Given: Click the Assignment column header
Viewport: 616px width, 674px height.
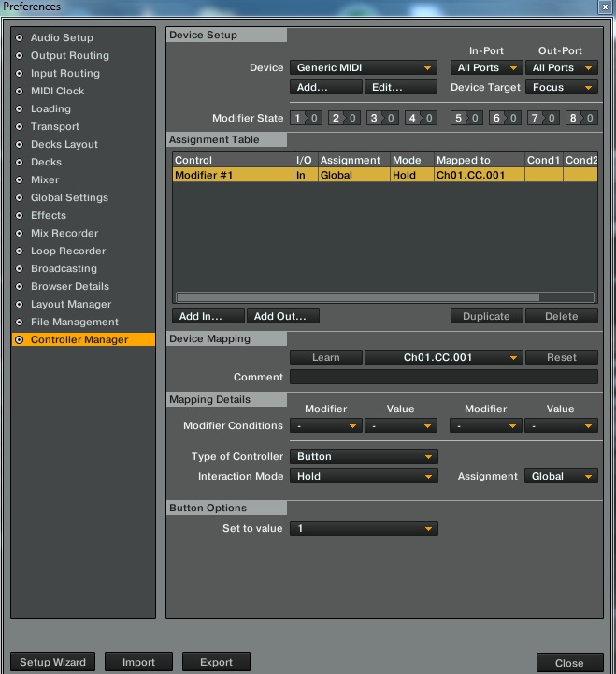Looking at the screenshot, I should (354, 160).
